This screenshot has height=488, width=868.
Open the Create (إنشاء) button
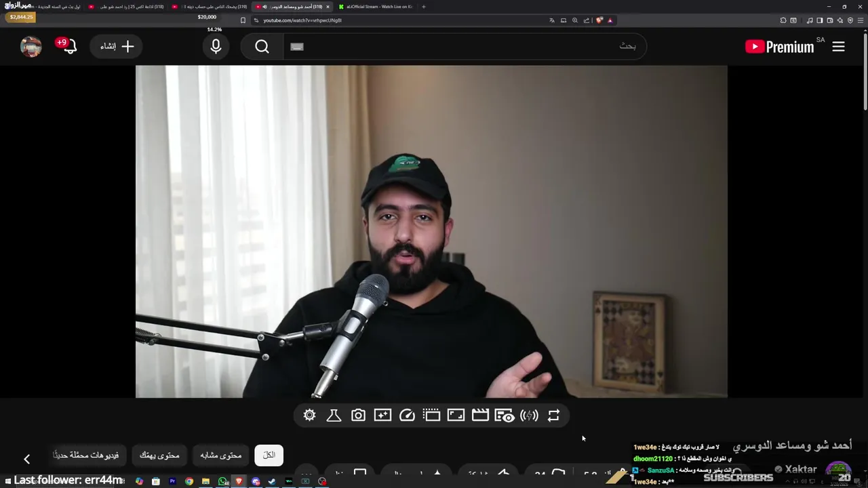point(116,47)
